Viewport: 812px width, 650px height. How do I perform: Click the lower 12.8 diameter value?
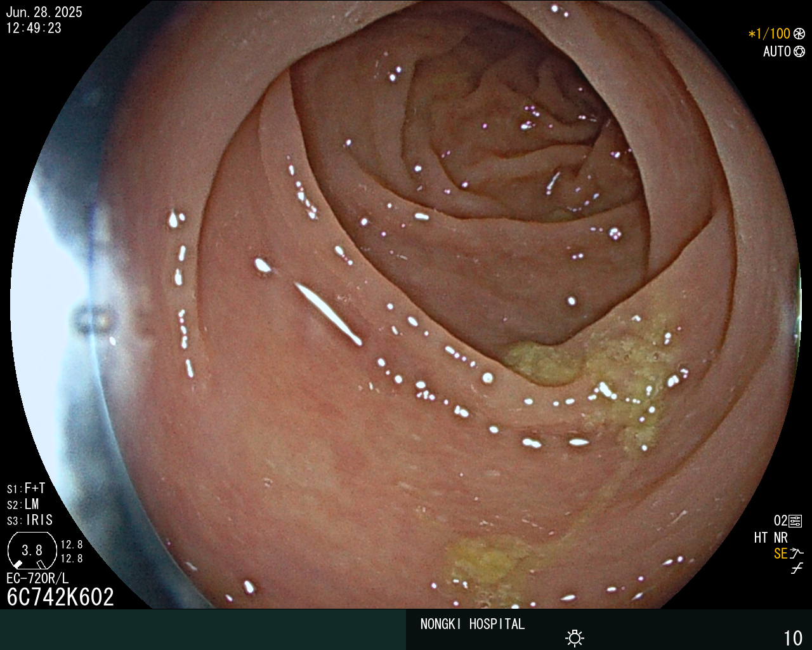72,559
